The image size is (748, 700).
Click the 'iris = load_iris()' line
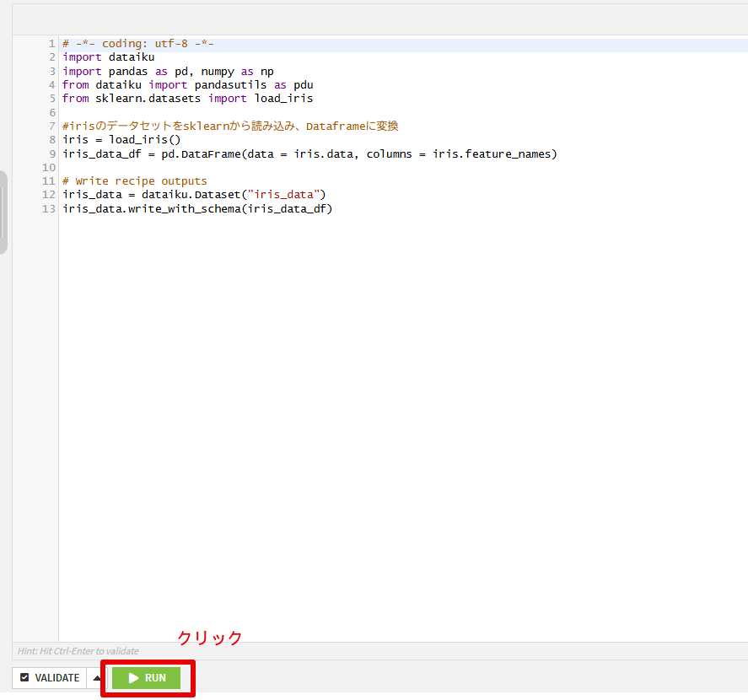[x=121, y=140]
